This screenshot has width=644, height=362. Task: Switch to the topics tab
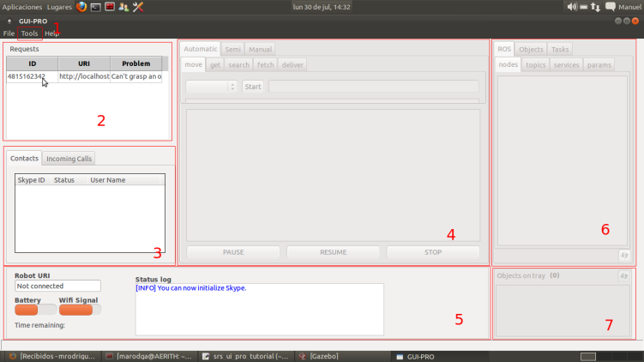[x=535, y=65]
